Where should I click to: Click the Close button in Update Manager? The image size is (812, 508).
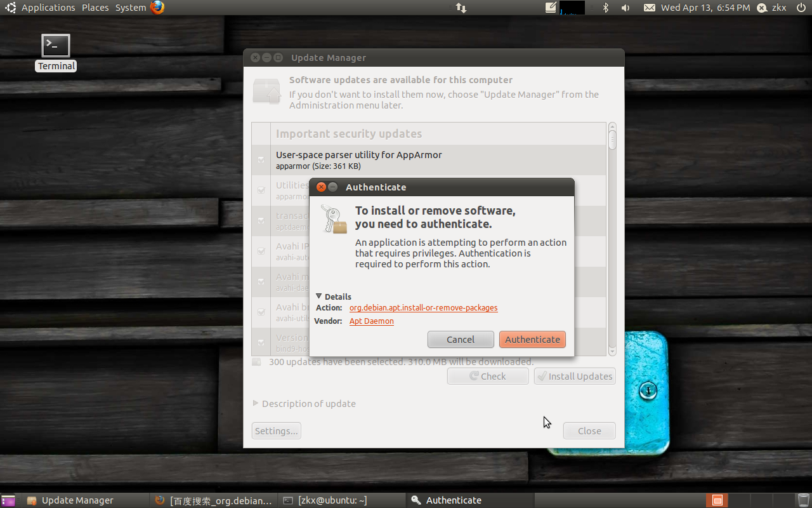[x=589, y=431]
